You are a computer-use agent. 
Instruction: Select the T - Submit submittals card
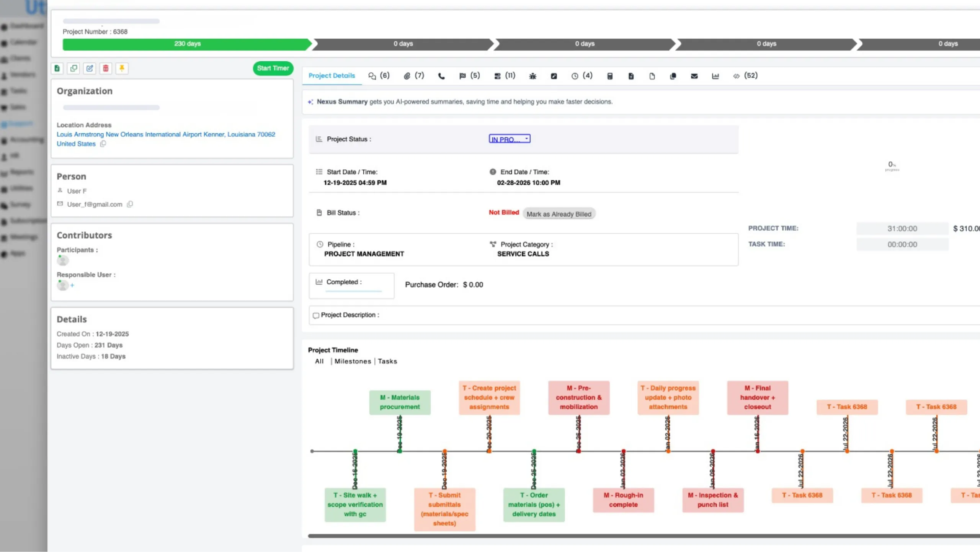pyautogui.click(x=444, y=509)
